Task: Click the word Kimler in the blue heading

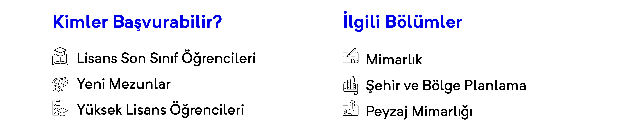Action: (80, 22)
